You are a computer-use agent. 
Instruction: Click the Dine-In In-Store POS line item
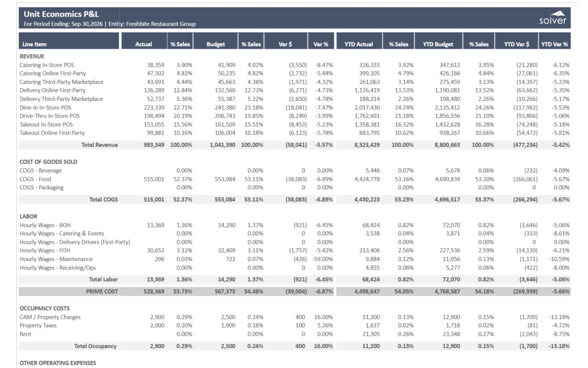point(45,108)
